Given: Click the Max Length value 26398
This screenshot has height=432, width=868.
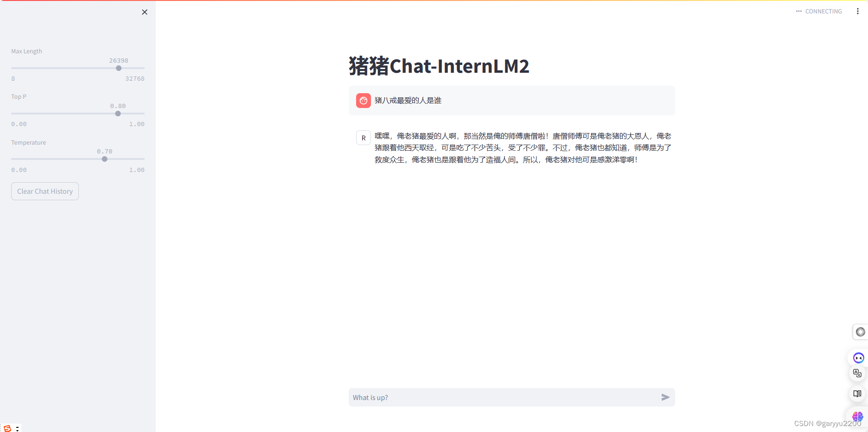Looking at the screenshot, I should click(x=119, y=60).
